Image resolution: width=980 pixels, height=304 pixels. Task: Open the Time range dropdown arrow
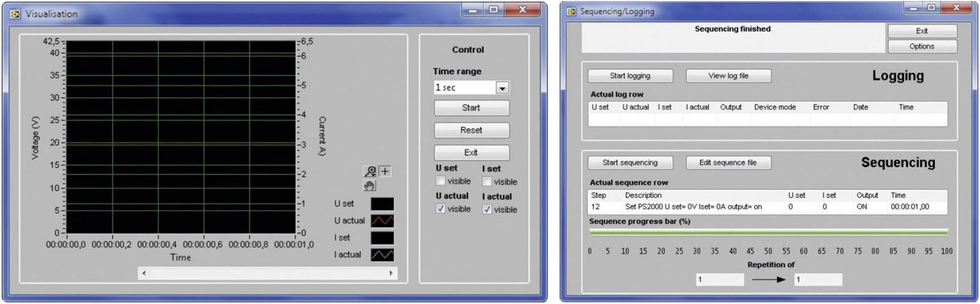pyautogui.click(x=502, y=88)
